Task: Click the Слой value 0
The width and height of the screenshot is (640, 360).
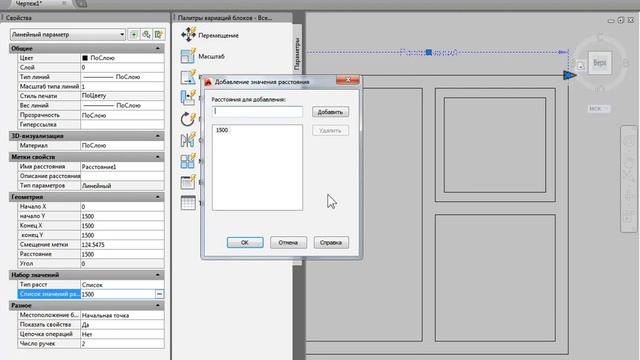Action: coord(122,67)
